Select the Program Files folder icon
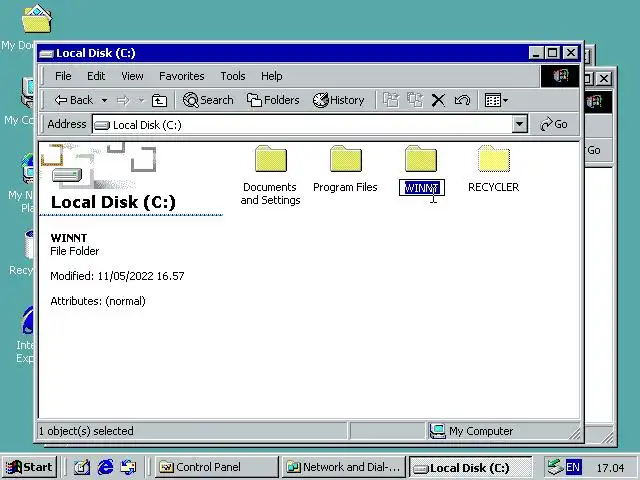Viewport: 640px width, 480px height. 346,159
